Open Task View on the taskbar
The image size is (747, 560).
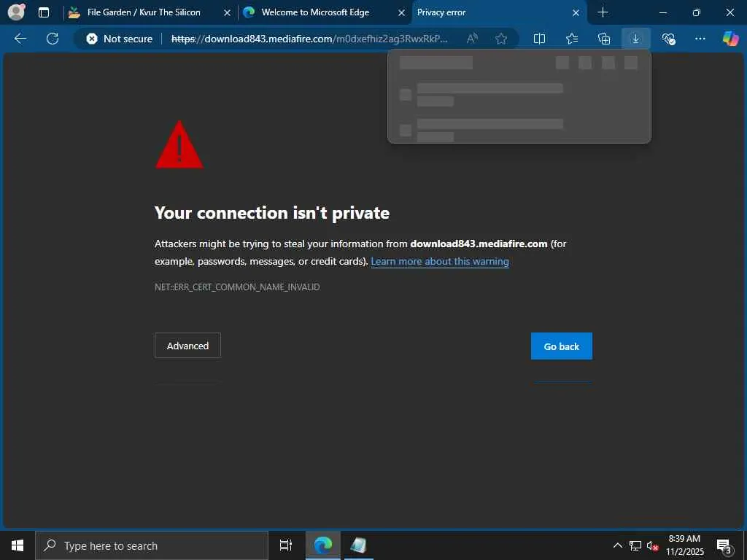pyautogui.click(x=286, y=545)
